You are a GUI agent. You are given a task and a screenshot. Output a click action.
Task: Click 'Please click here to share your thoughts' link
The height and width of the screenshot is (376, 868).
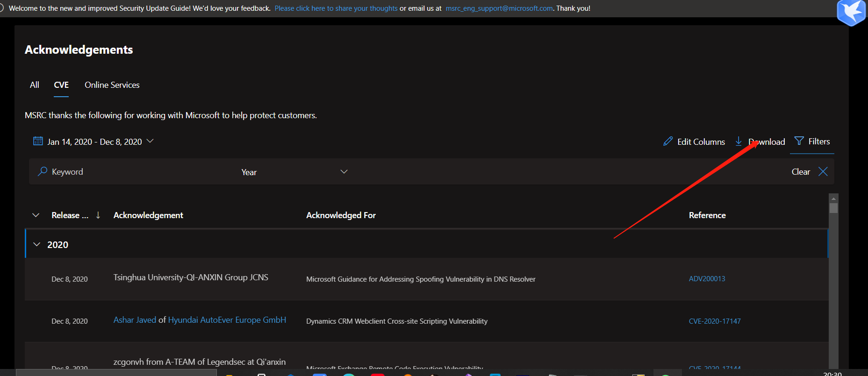coord(336,8)
